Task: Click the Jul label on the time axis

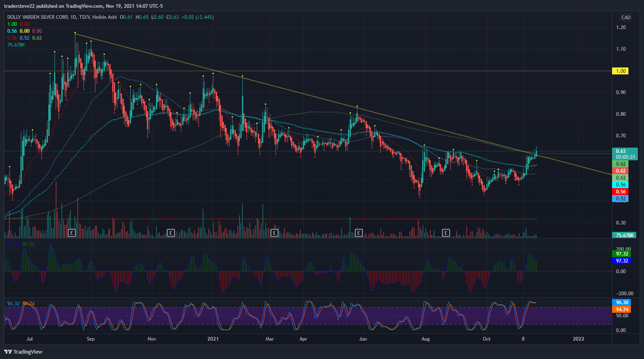Action: (x=29, y=339)
